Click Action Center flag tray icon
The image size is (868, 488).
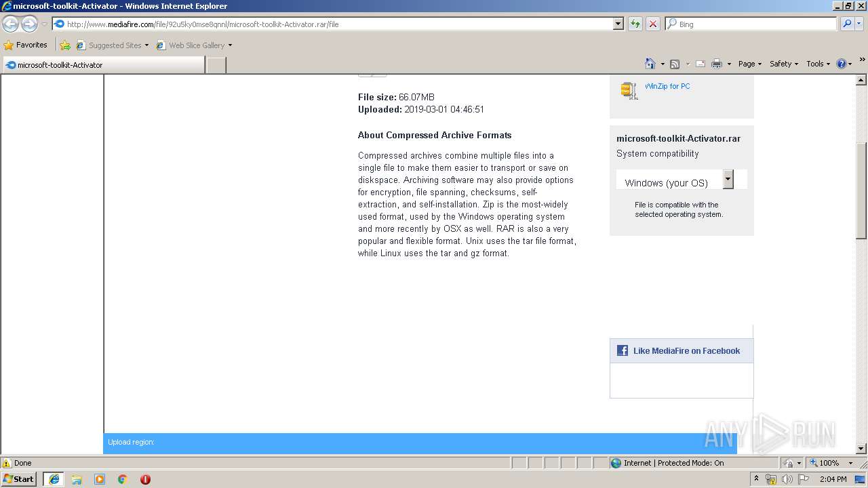coord(804,479)
